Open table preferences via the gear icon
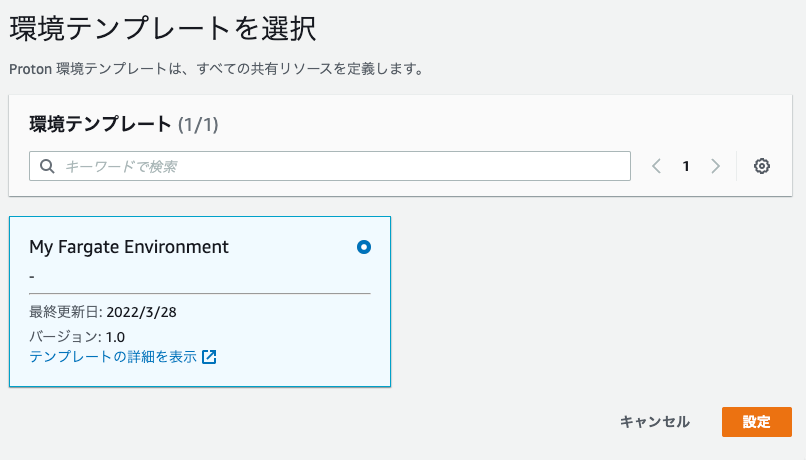806x460 pixels. click(761, 166)
